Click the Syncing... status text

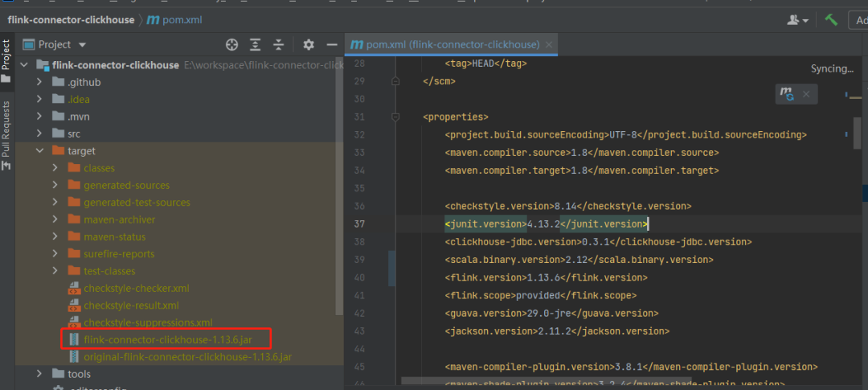(832, 68)
